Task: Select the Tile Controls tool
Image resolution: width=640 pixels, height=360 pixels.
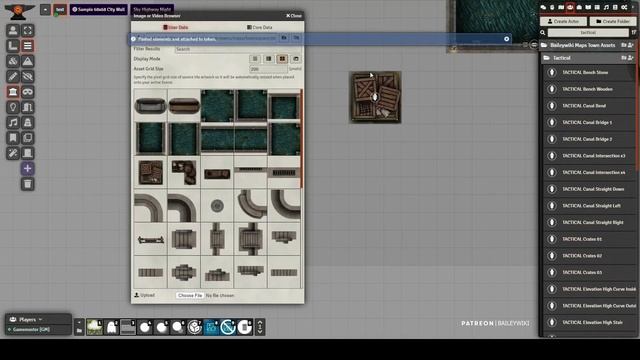Action: point(13,61)
